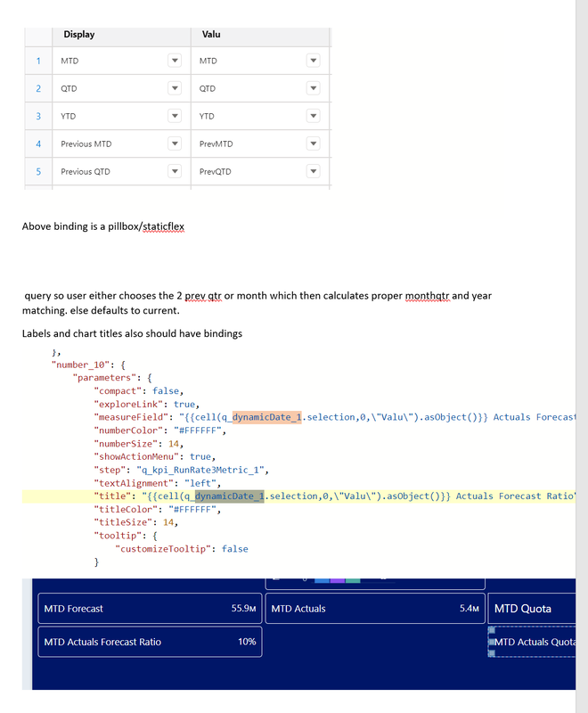Open dropdown next to PrevQTD

tap(313, 171)
